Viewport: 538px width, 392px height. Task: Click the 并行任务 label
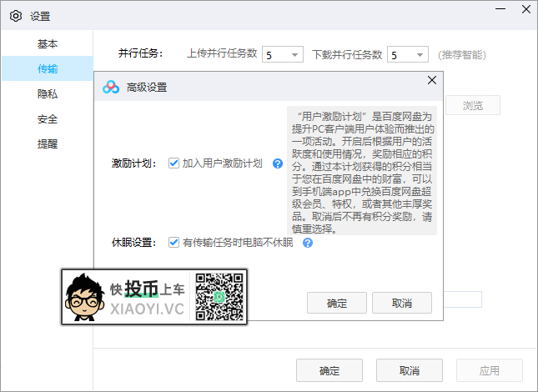pos(141,53)
